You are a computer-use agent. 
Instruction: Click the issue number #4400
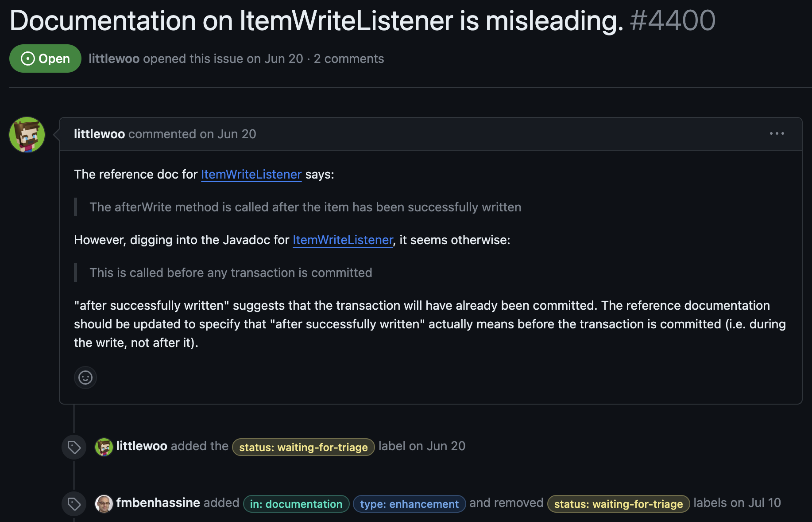click(673, 20)
